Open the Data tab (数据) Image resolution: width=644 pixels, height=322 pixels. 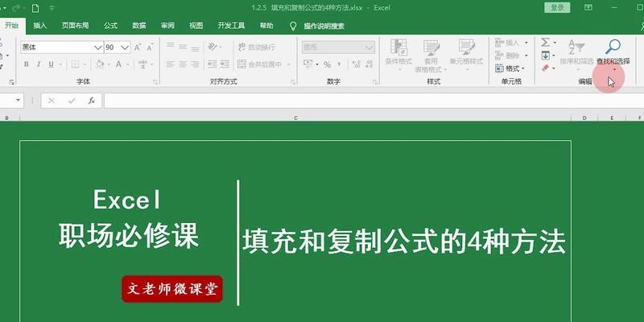pyautogui.click(x=139, y=26)
